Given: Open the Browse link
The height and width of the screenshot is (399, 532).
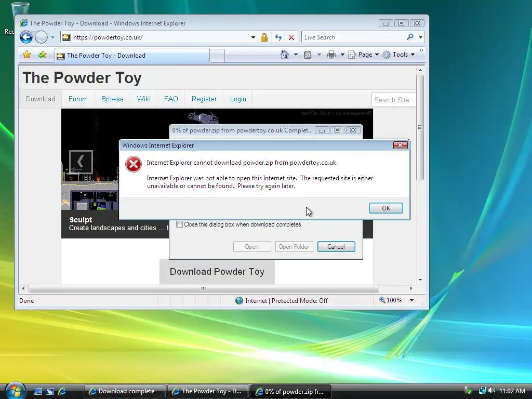Looking at the screenshot, I should 112,99.
